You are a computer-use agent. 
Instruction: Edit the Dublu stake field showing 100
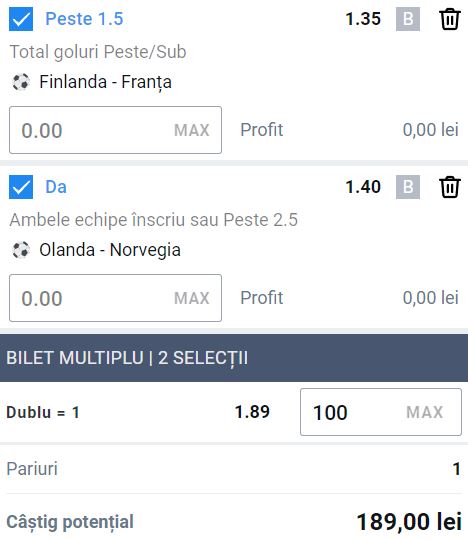click(381, 412)
